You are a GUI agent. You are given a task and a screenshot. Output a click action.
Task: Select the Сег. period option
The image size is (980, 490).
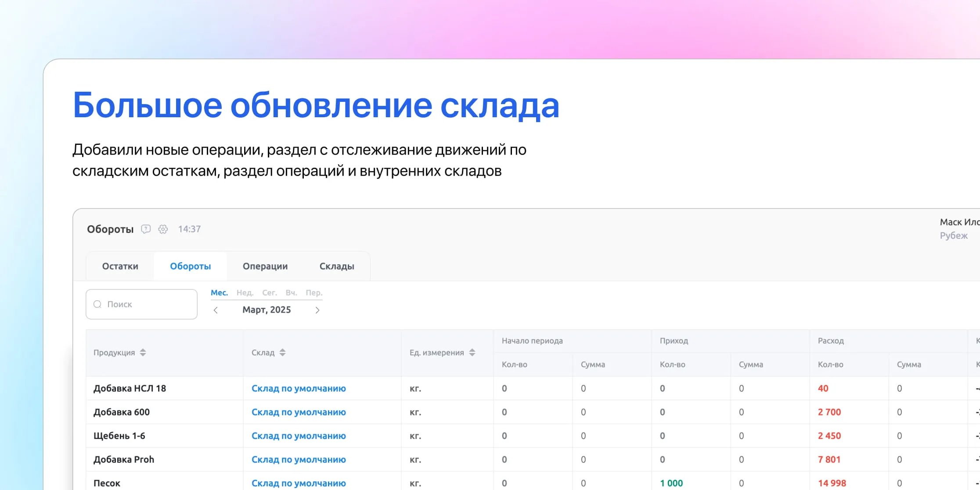[x=270, y=292]
